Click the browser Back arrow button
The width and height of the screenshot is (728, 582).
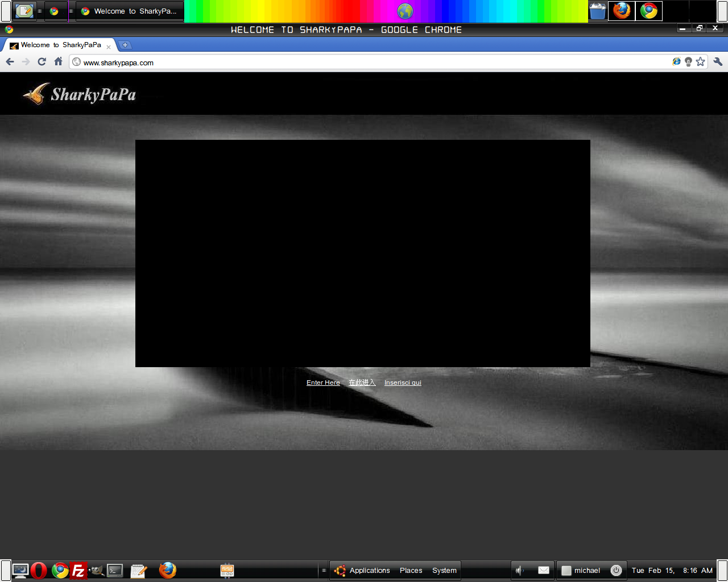coord(10,62)
